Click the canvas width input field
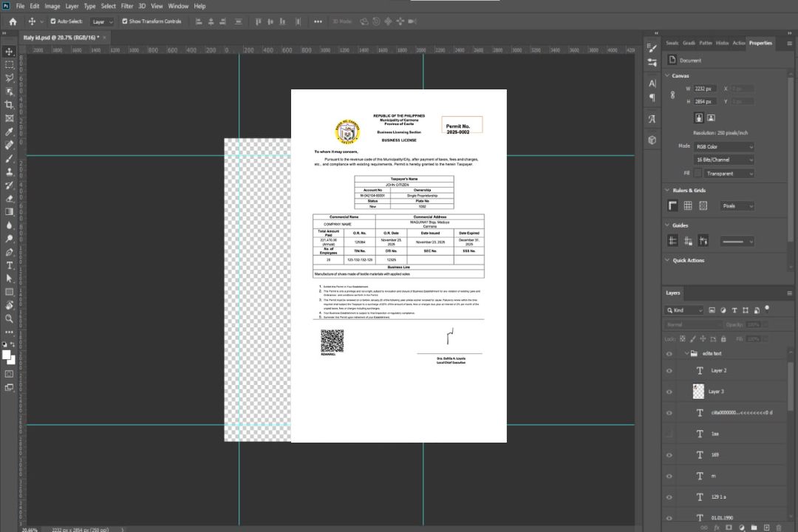The width and height of the screenshot is (798, 532). (x=705, y=89)
